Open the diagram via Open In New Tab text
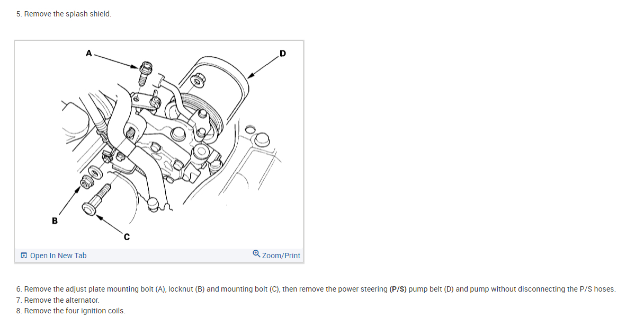Image resolution: width=644 pixels, height=325 pixels. pos(58,256)
